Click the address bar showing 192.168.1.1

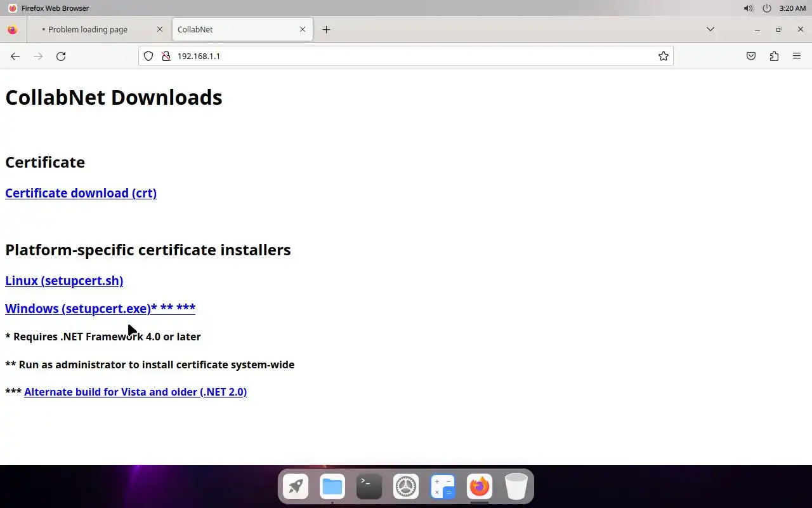(406, 56)
